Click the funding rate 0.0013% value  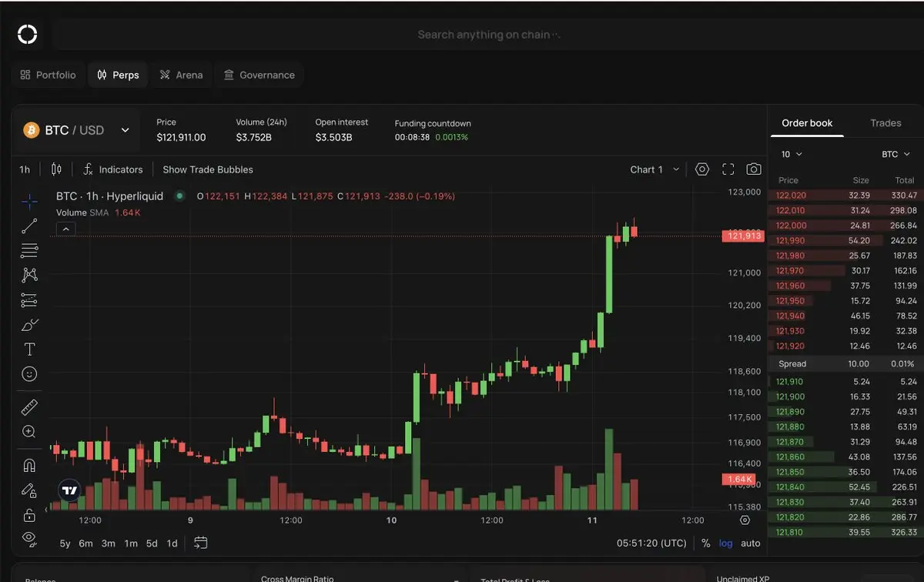coord(451,137)
